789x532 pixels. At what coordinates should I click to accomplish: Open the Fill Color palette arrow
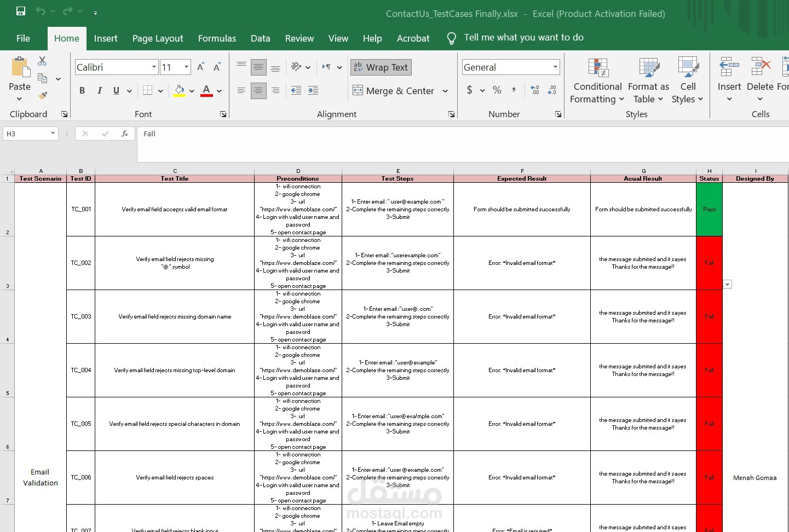[x=192, y=91]
